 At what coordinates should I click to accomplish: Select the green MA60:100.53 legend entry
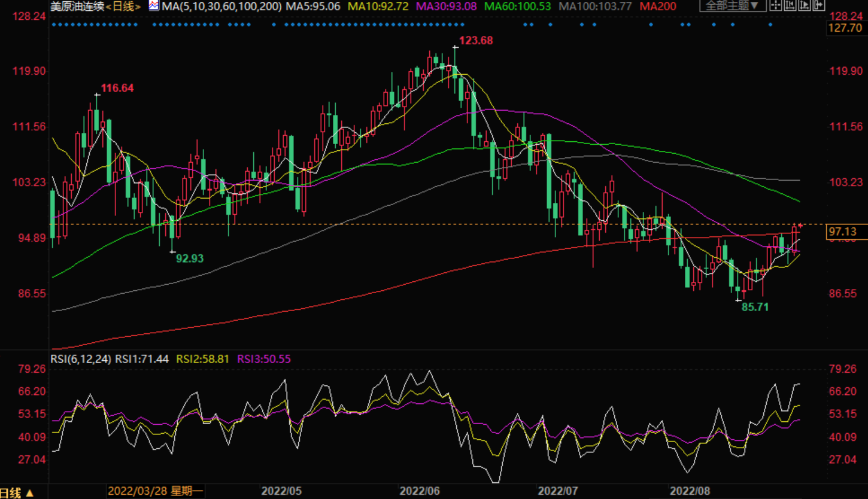point(518,7)
